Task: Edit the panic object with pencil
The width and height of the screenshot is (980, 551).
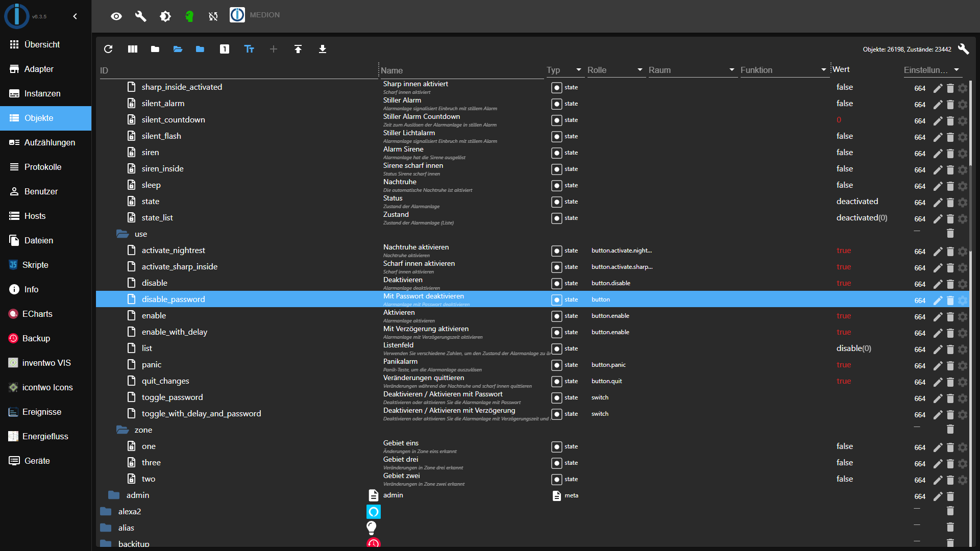Action: (938, 366)
